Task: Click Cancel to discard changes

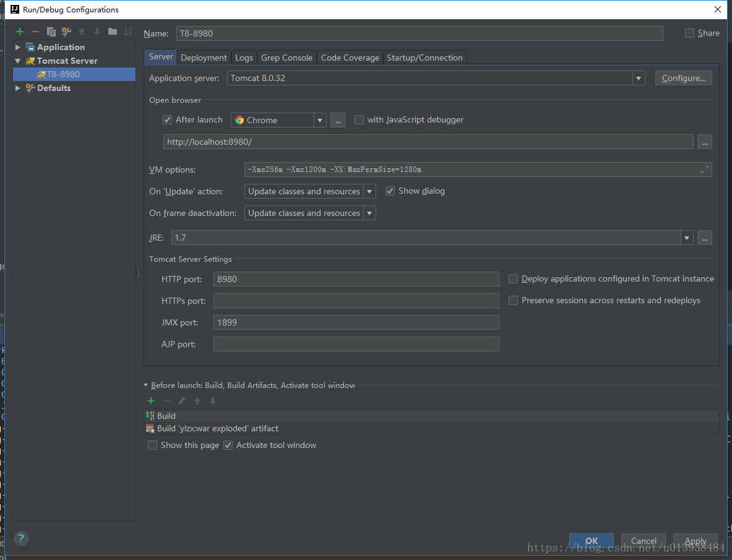Action: [x=644, y=541]
